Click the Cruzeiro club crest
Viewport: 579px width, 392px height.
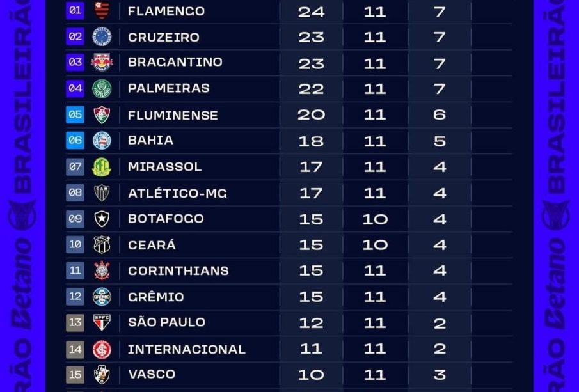click(102, 36)
